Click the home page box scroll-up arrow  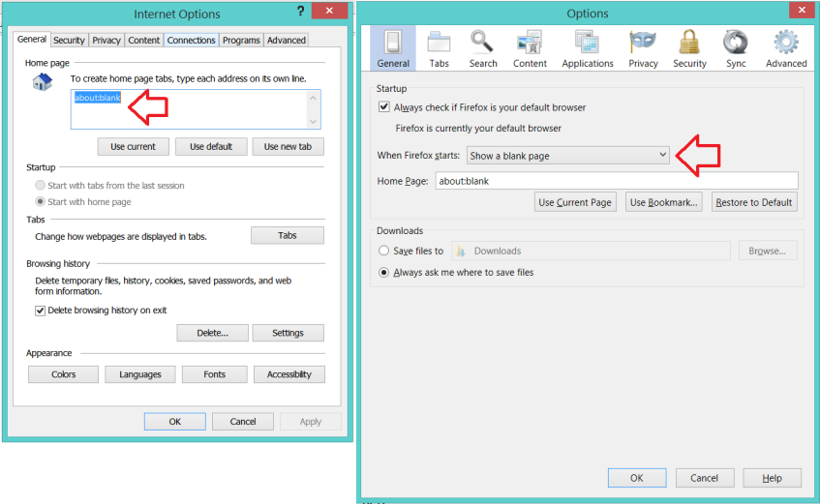[313, 98]
